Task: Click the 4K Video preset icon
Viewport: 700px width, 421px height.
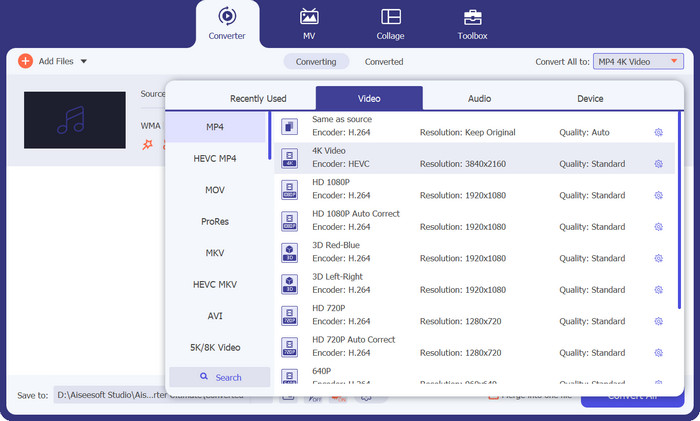Action: 290,158
